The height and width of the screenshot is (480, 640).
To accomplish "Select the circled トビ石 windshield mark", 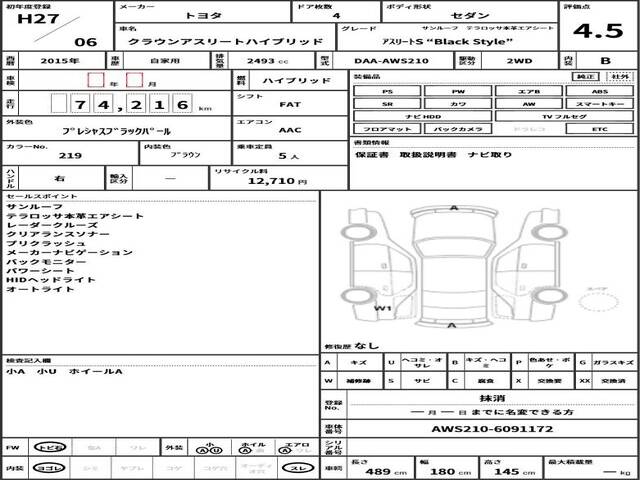I will click(50, 447).
